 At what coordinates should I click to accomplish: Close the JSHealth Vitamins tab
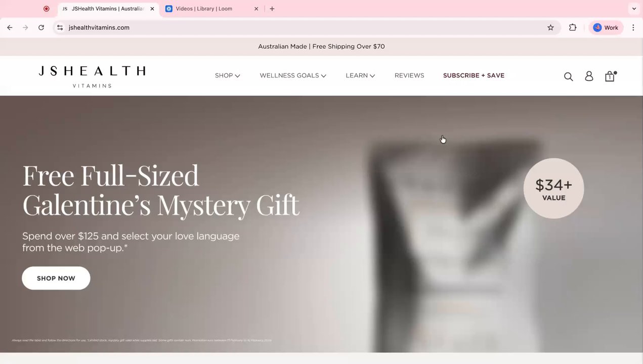(152, 9)
